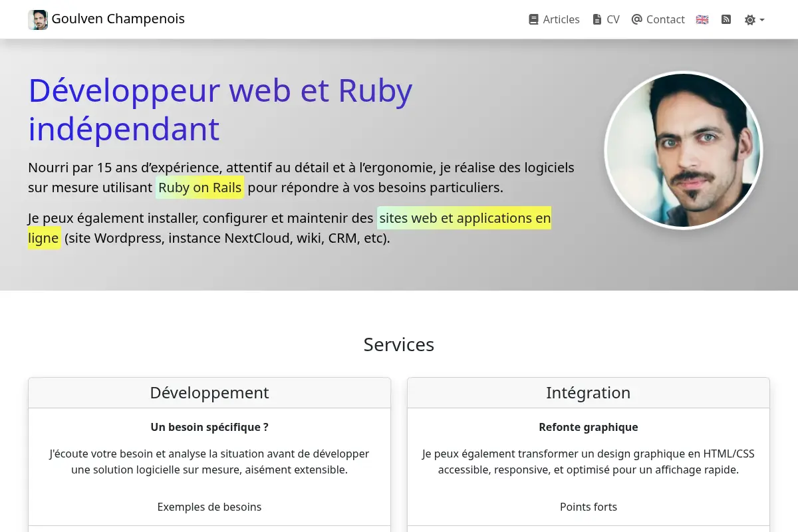This screenshot has height=532, width=798.
Task: Click the "Intégration" card header
Action: coord(589,393)
